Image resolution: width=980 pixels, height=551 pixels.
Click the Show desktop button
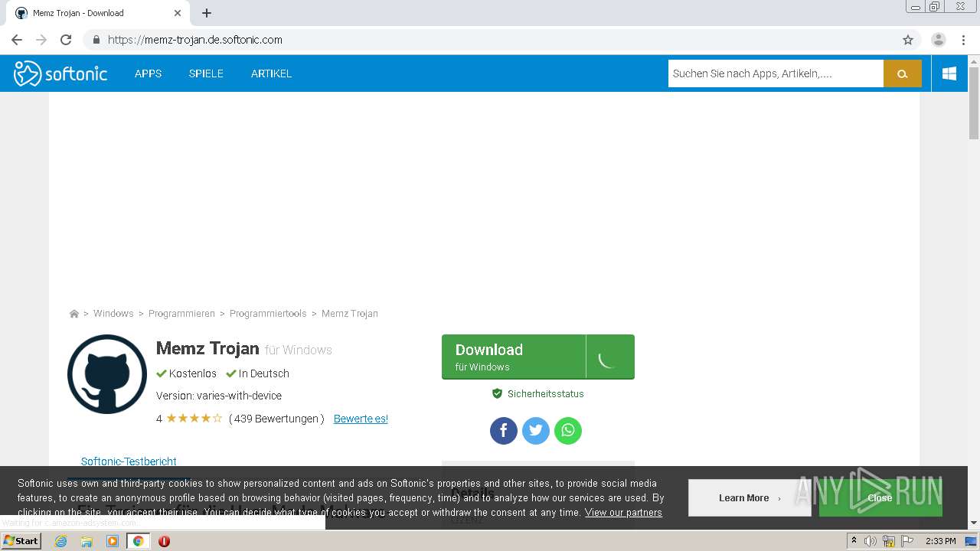[971, 541]
